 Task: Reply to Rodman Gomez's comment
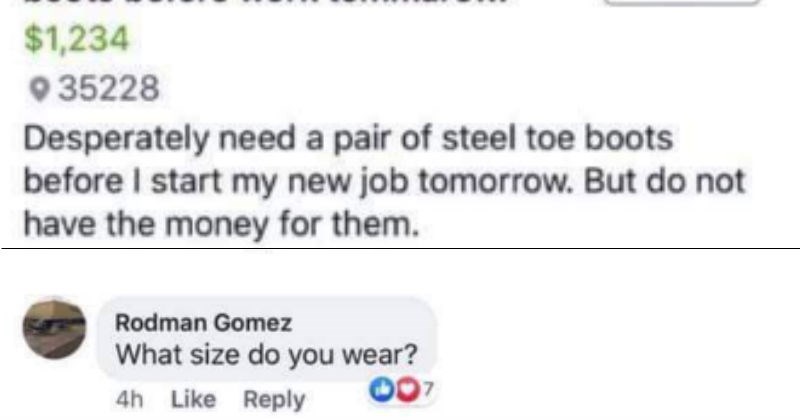274,399
